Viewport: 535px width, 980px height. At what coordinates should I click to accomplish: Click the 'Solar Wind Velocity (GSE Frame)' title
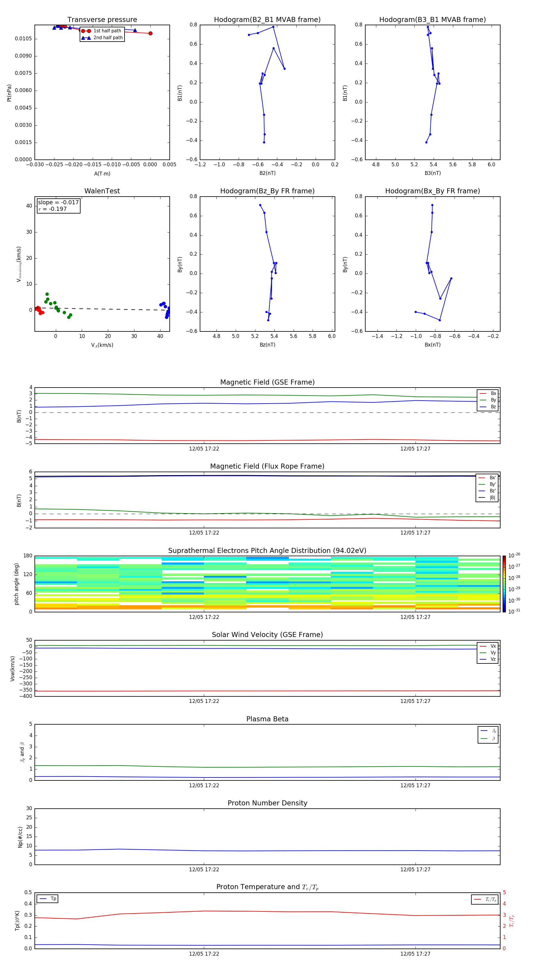267,635
